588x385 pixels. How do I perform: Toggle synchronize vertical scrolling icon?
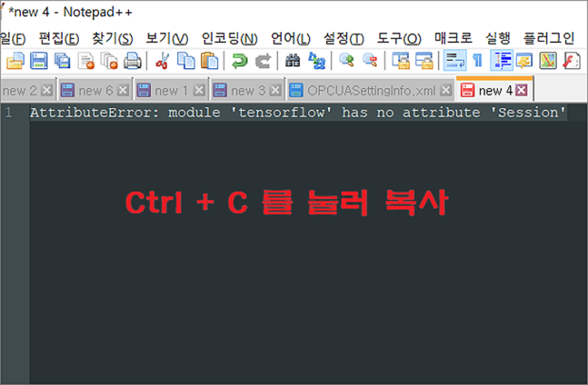(x=400, y=61)
